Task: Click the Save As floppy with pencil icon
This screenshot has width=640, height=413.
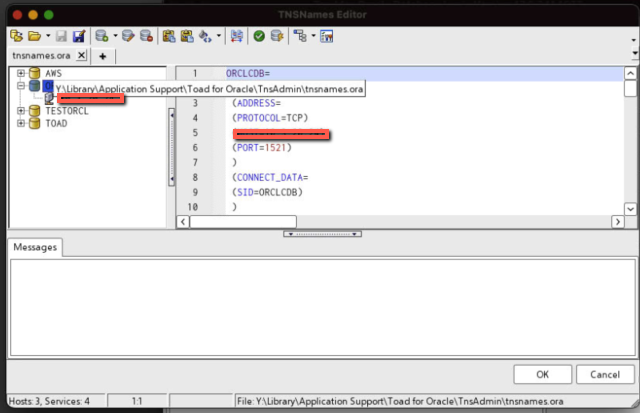Action: point(79,36)
